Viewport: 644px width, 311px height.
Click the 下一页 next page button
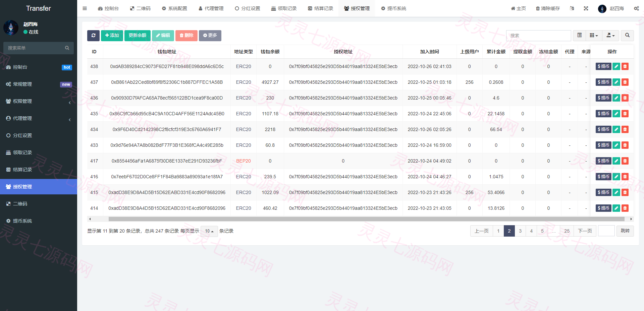pos(585,231)
